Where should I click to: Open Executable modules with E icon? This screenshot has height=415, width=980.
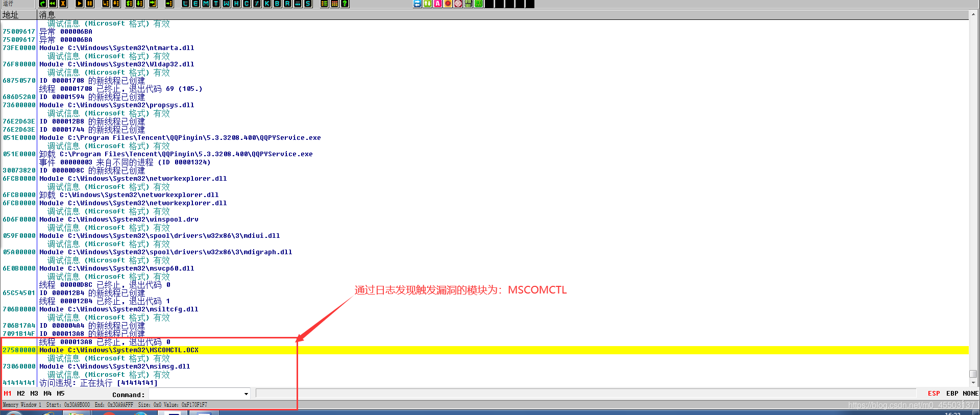coord(195,4)
